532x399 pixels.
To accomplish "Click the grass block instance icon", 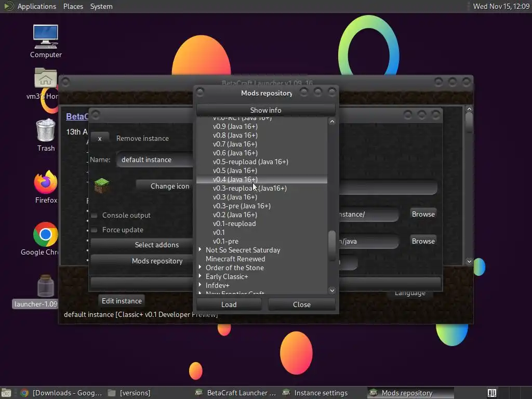I will pos(102,185).
